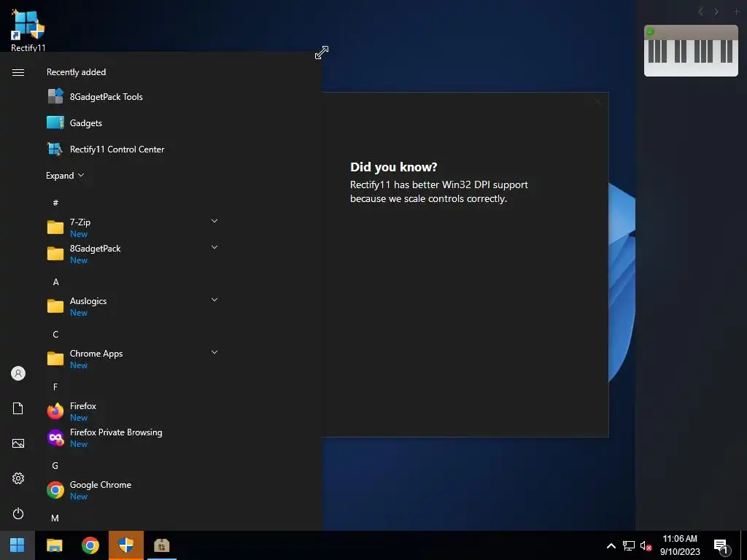
Task: Open the muted volume tray icon
Action: tap(646, 545)
